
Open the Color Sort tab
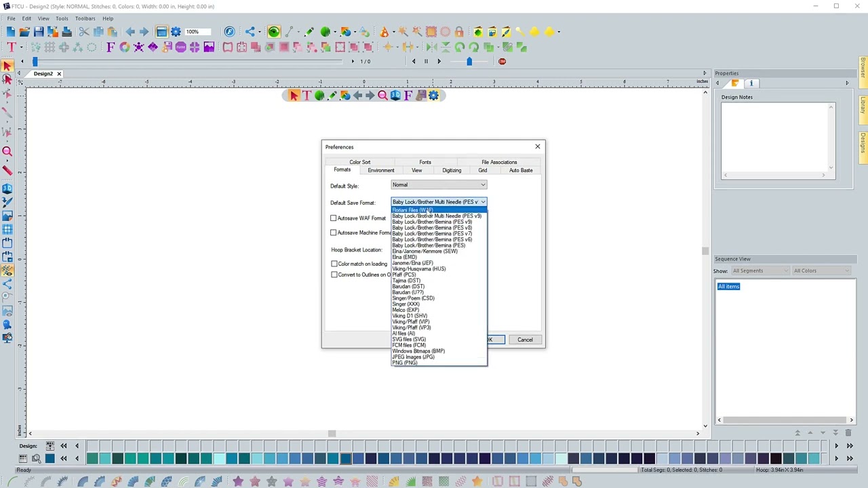click(x=360, y=162)
